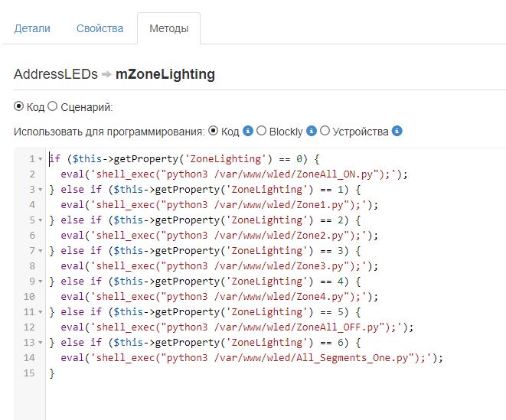Collapse the code block at line 3
Image resolution: width=506 pixels, height=420 pixels.
40,190
